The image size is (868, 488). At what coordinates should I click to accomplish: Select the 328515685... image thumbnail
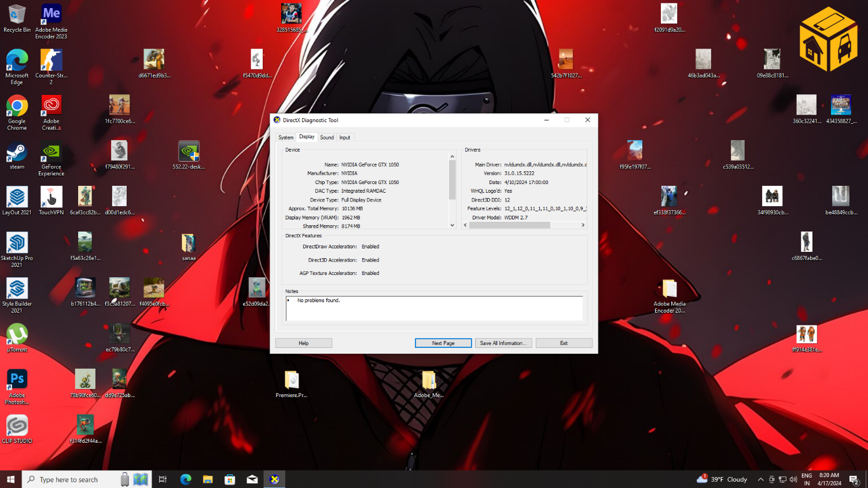292,19
